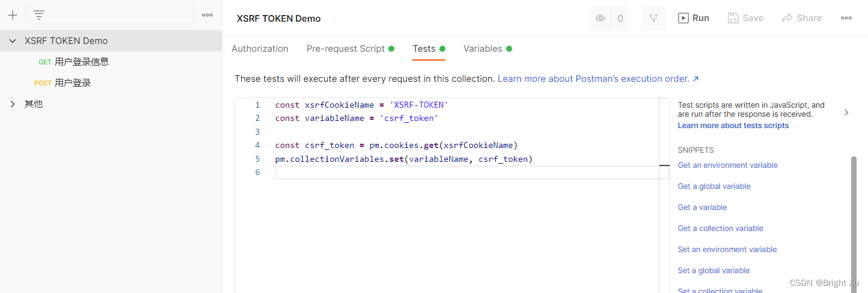Click pm.collectionVariables.set in line 5
868x293 pixels.
[340, 159]
